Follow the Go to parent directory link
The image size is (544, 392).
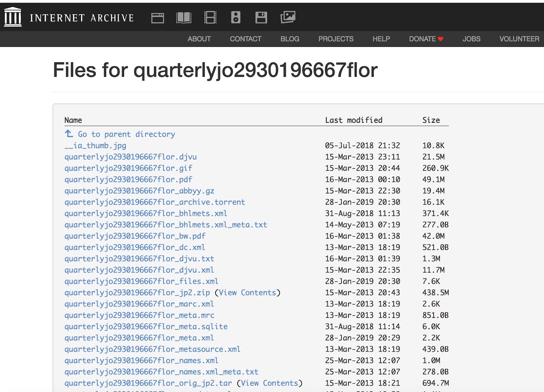(x=126, y=134)
